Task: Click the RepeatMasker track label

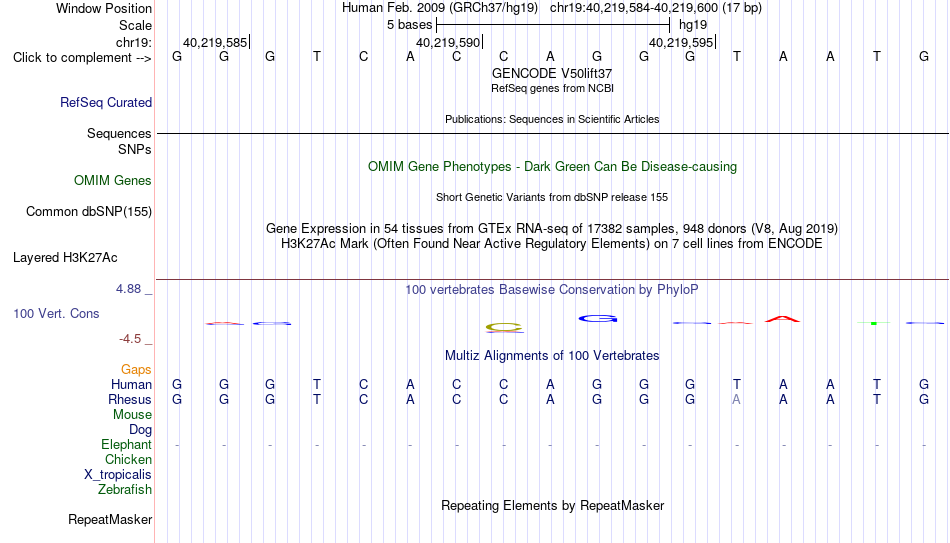Action: pos(110,519)
